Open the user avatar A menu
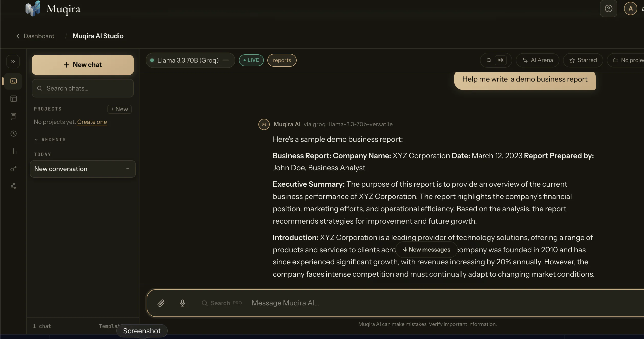This screenshot has height=339, width=644. click(630, 9)
